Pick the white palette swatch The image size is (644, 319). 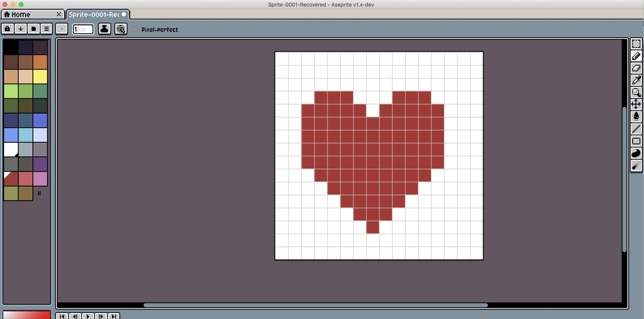pyautogui.click(x=11, y=149)
